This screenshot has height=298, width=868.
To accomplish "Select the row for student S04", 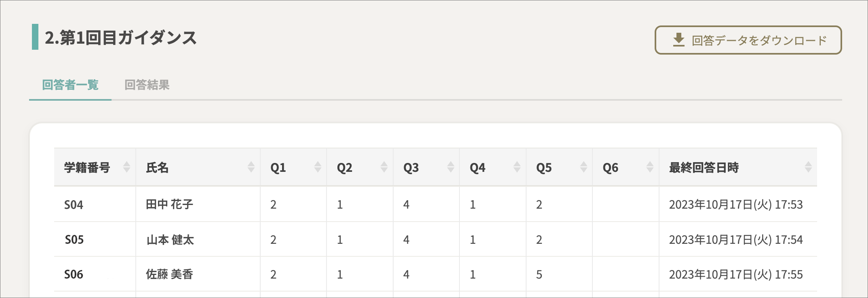I will 436,204.
